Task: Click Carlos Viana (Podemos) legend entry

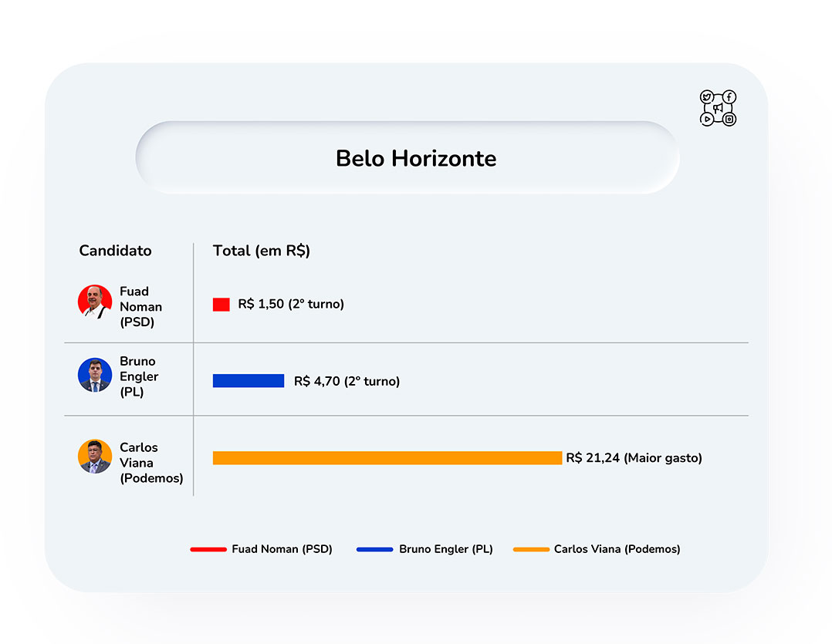Action: click(x=597, y=549)
